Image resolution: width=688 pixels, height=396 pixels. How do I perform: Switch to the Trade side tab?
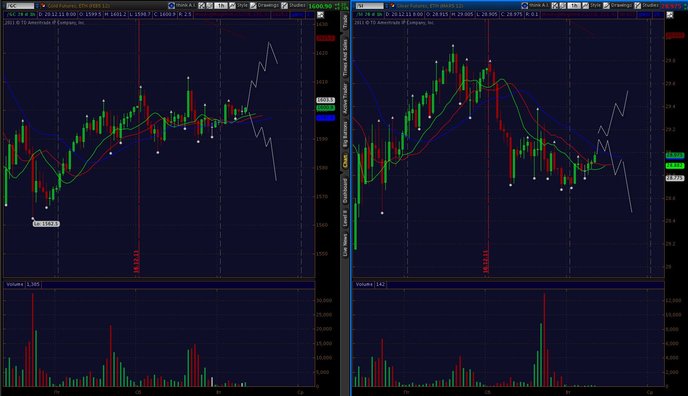tap(345, 22)
